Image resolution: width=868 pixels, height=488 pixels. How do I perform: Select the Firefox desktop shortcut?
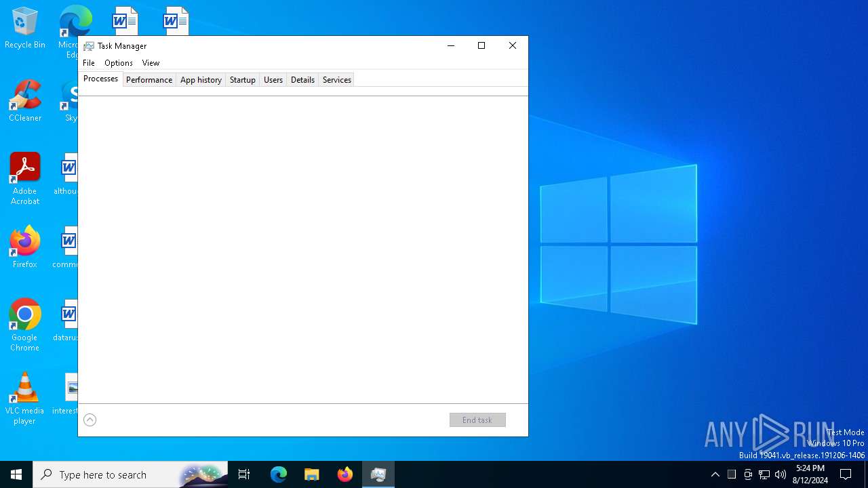pyautogui.click(x=25, y=247)
